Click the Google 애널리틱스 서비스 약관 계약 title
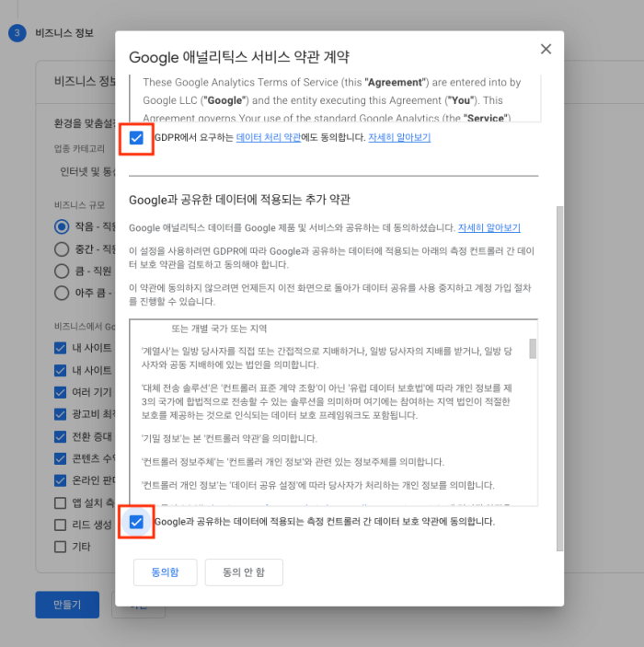Viewport: 644px width, 647px height. tap(239, 57)
